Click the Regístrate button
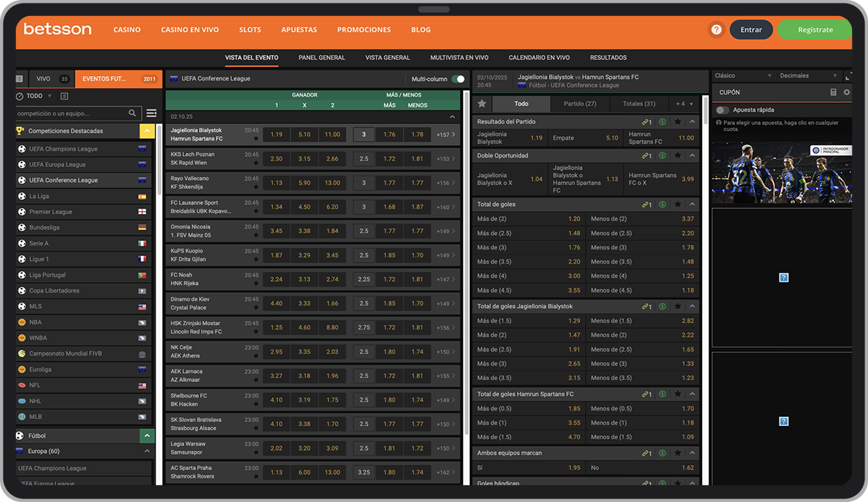This screenshot has height=502, width=868. tap(815, 30)
